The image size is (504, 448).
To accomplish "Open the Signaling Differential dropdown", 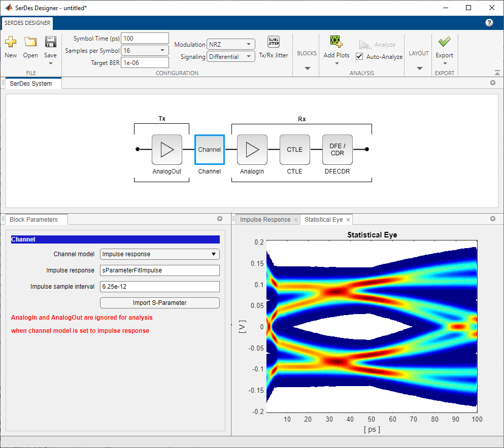I will point(230,56).
